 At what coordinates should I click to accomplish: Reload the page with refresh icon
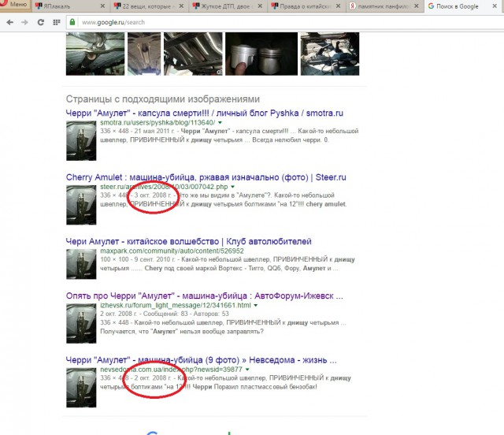click(x=40, y=22)
